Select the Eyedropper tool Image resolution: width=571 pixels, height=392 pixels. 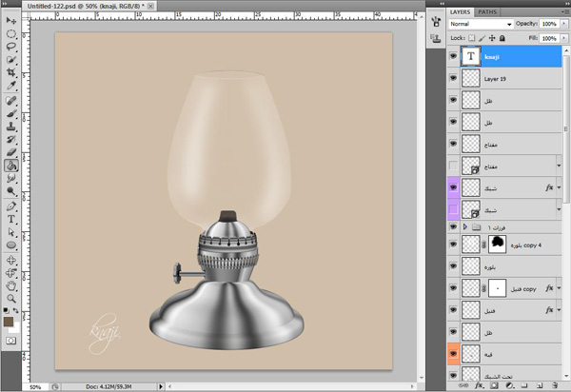[11, 86]
